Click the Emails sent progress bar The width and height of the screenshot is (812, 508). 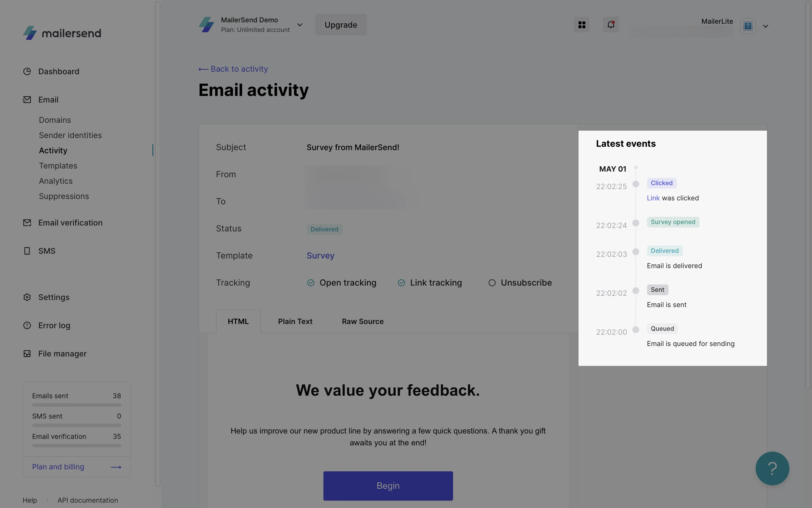coord(76,405)
